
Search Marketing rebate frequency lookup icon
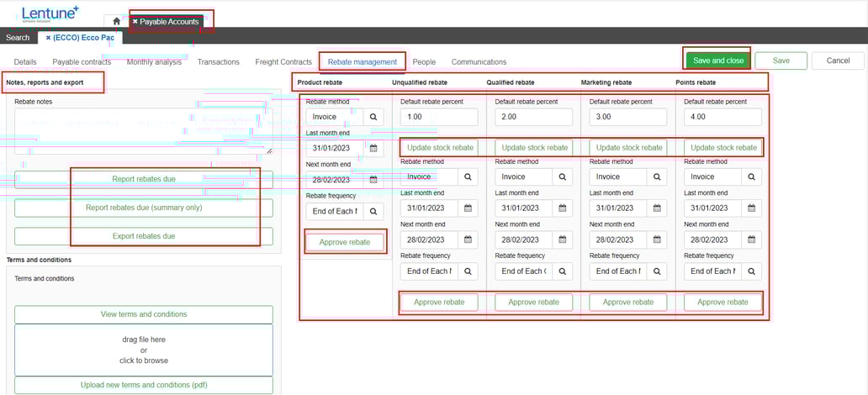coord(657,271)
